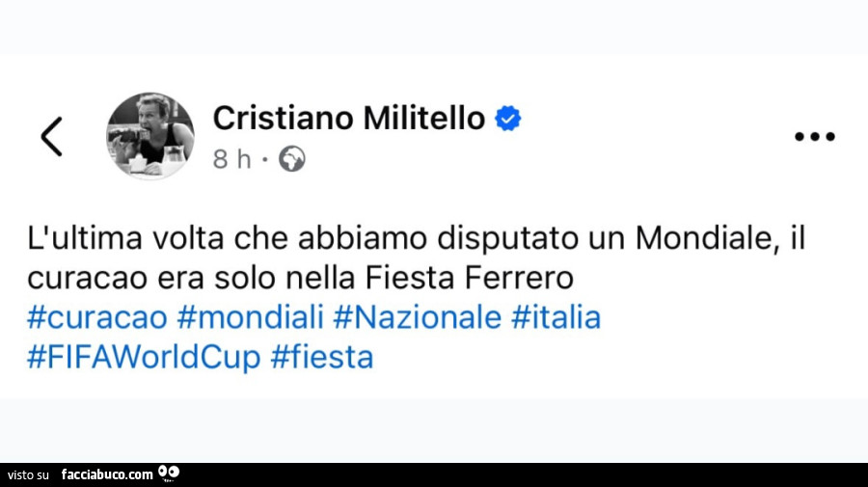Open the #fiesta hashtag

(322, 358)
